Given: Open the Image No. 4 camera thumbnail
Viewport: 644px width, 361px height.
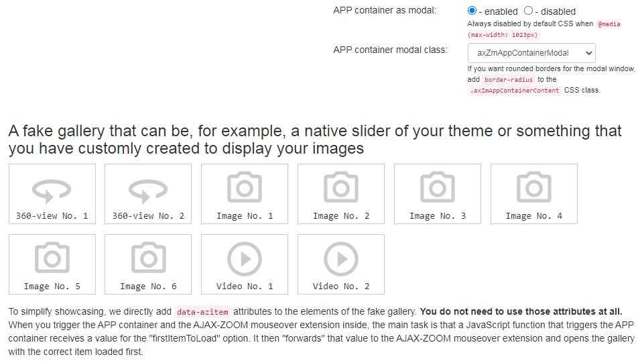Looking at the screenshot, I should click(x=534, y=188).
